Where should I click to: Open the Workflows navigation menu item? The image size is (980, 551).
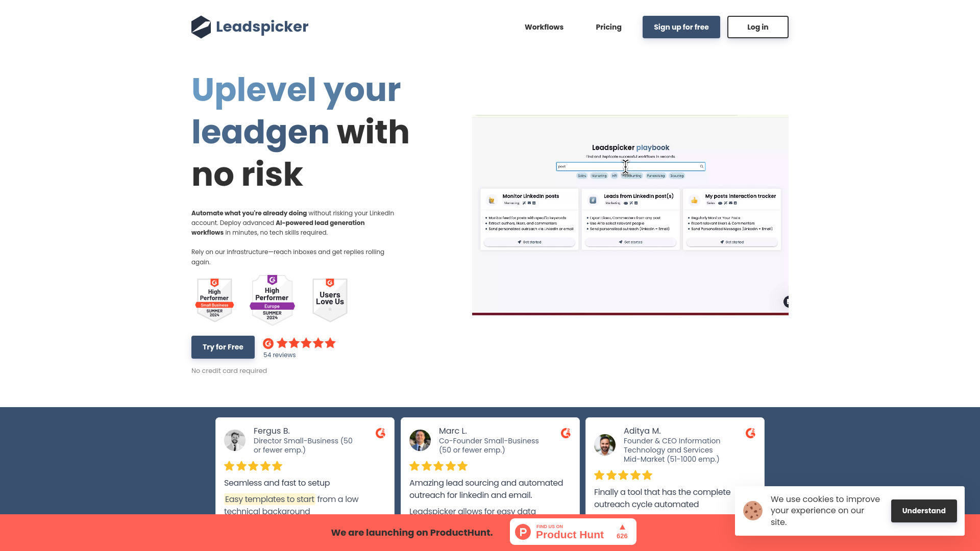(x=544, y=27)
